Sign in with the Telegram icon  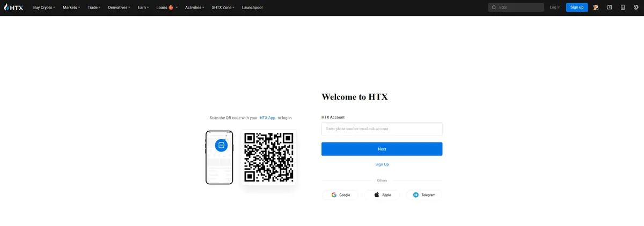(416, 195)
